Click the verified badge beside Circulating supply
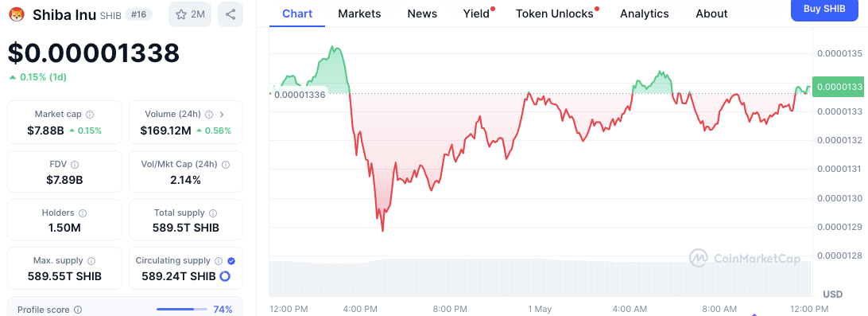 231,260
